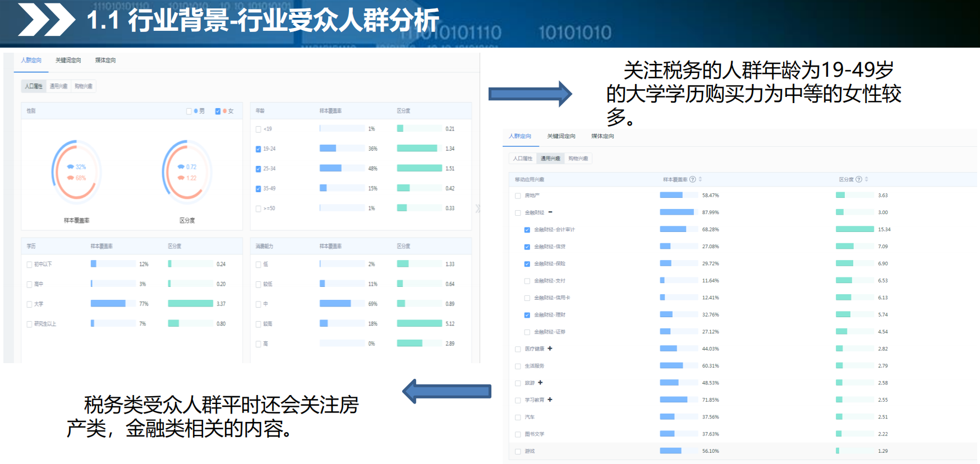
Task: Tick the 男 gender checkbox
Action: pos(189,111)
